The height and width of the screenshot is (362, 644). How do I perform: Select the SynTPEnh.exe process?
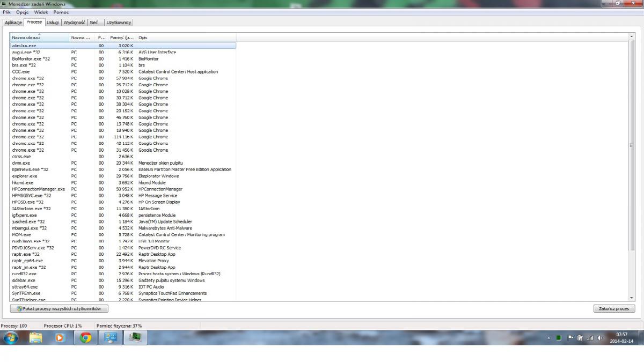pos(123,293)
